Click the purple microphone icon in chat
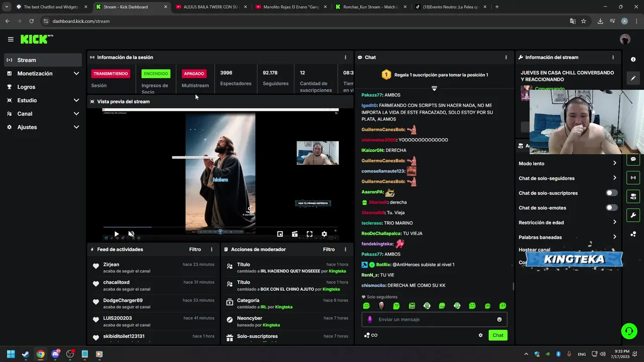The width and height of the screenshot is (644, 362). (370, 319)
